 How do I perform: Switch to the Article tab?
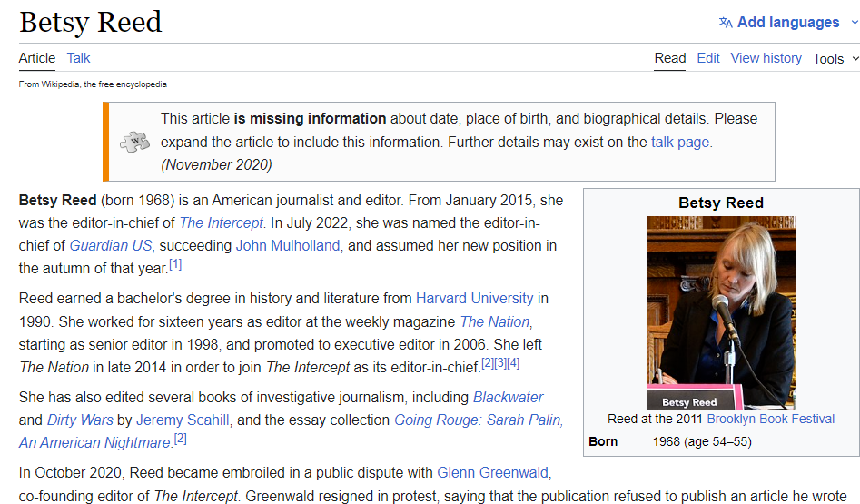pyautogui.click(x=36, y=58)
